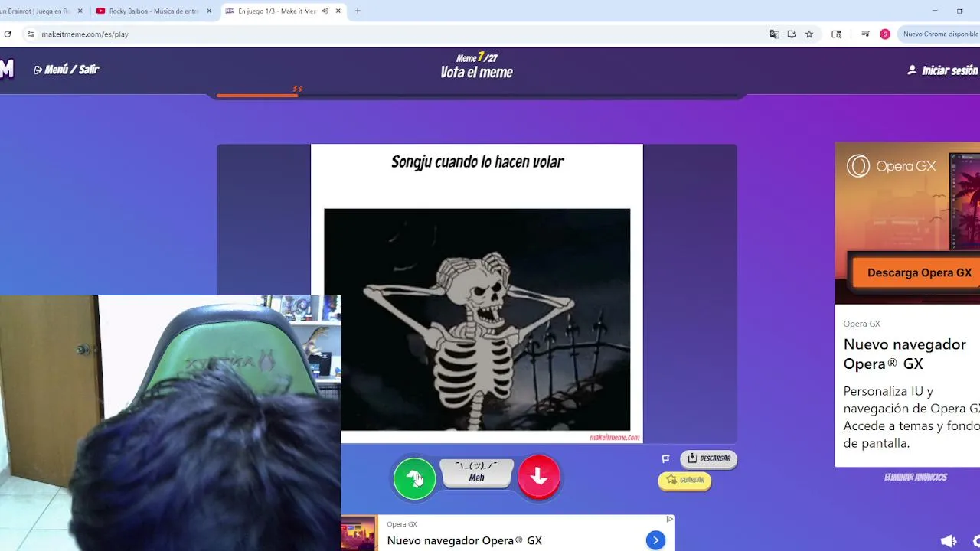
Task: Click Iniciar sesión to log in
Action: pos(942,70)
